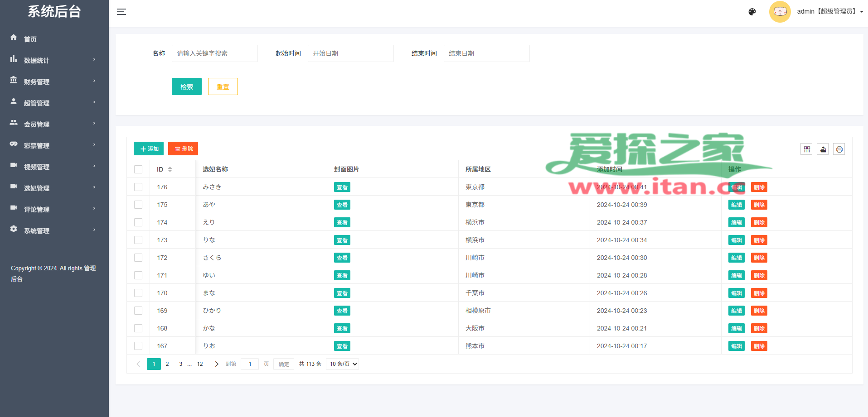Image resolution: width=868 pixels, height=417 pixels.
Task: Click the 添加 add button
Action: (x=149, y=149)
